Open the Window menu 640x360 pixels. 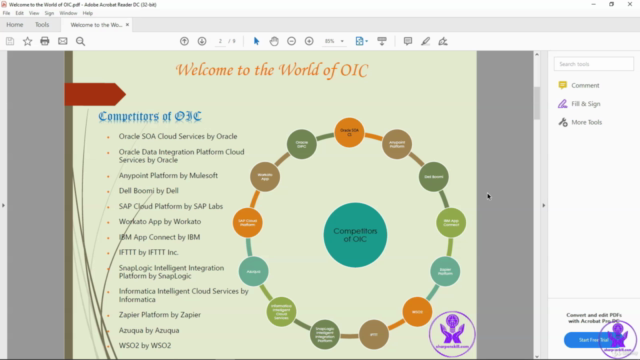[68, 13]
